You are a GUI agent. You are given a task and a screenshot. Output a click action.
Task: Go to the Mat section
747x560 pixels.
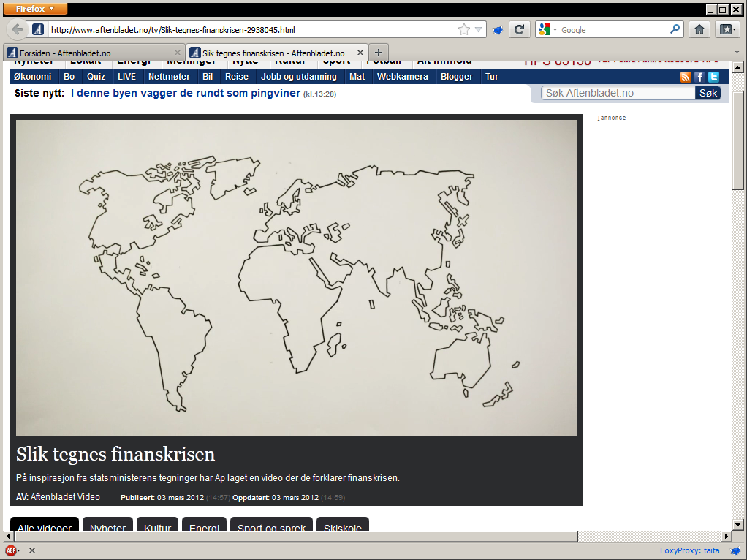(357, 76)
